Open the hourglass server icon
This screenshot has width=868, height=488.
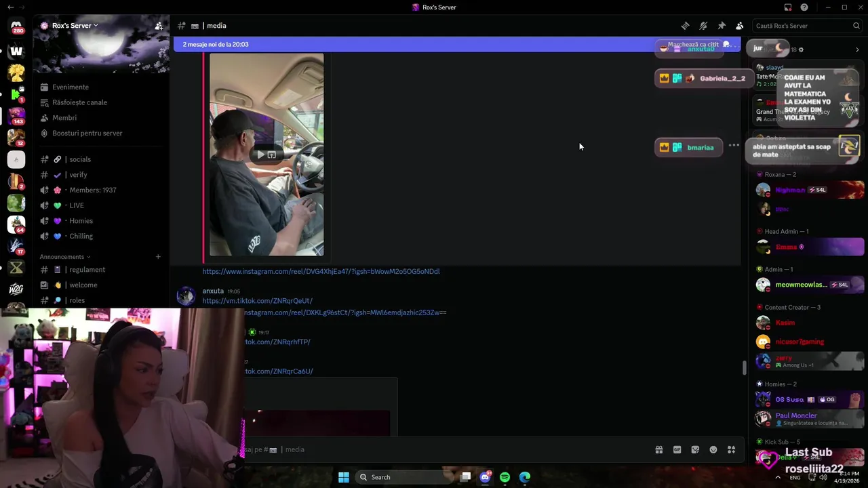(16, 268)
